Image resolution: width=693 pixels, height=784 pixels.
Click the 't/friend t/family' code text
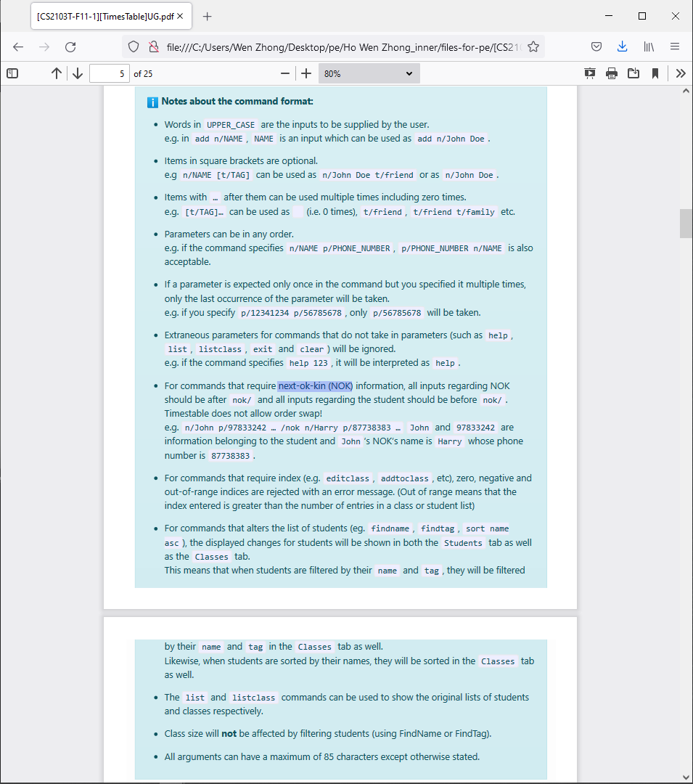[454, 212]
